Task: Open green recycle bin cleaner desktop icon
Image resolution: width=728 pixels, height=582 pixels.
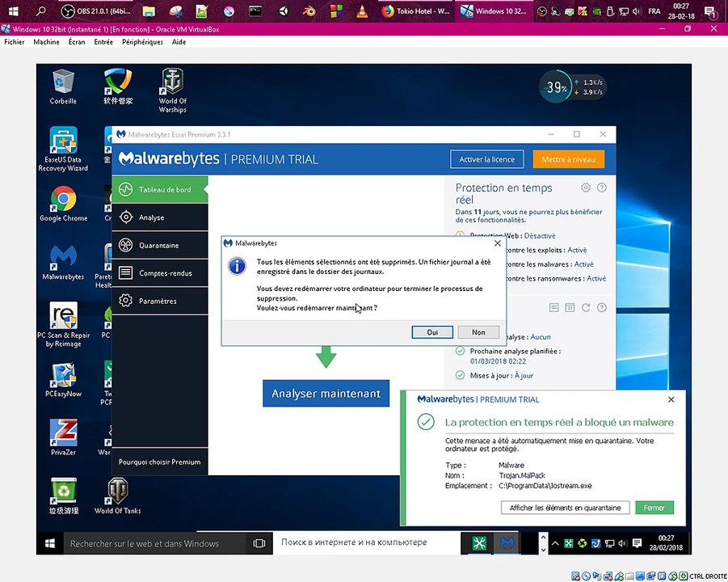Action: coord(63,497)
